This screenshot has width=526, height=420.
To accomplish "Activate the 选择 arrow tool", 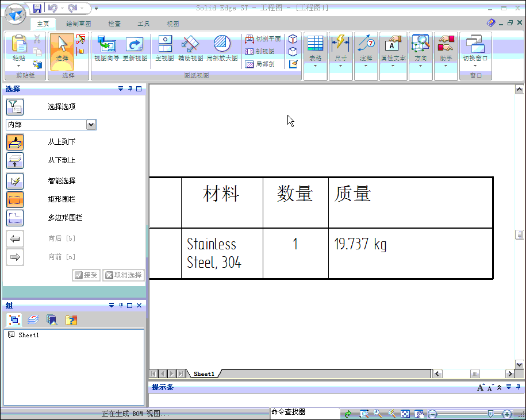I will tap(62, 52).
